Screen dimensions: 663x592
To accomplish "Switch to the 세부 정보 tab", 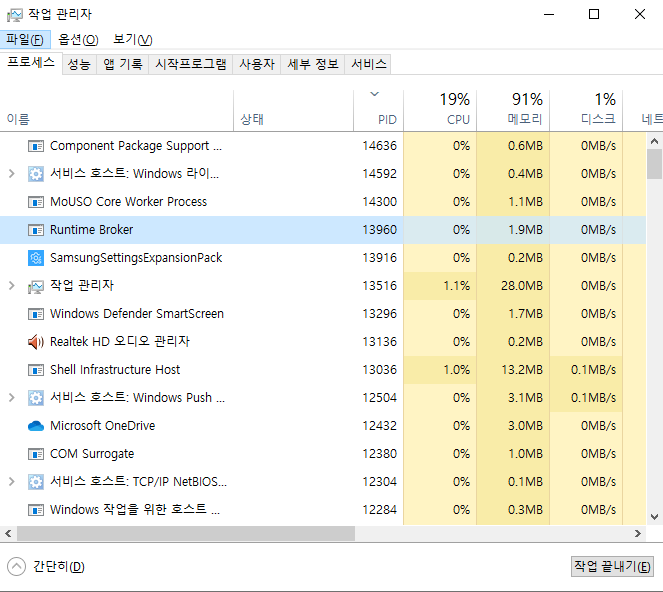I will [x=313, y=64].
